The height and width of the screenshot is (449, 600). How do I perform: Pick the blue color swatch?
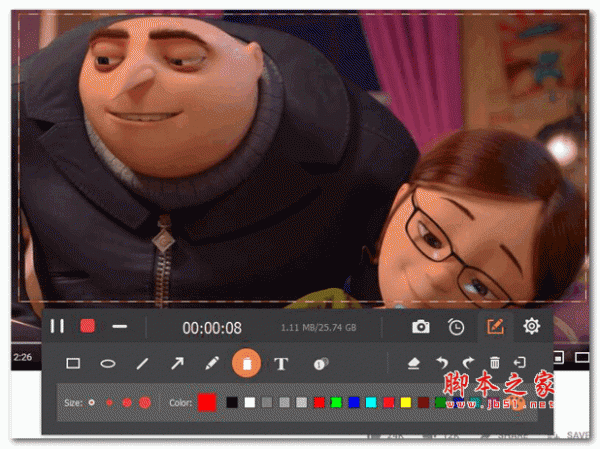click(x=354, y=402)
